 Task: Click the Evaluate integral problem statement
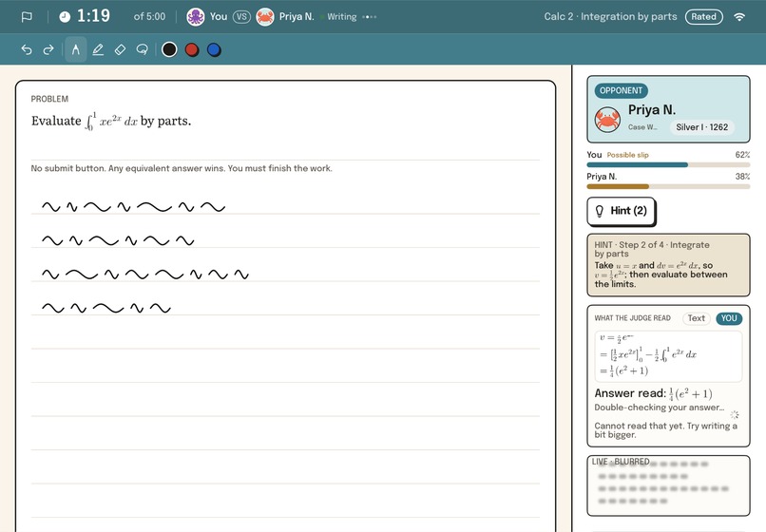coord(111,121)
